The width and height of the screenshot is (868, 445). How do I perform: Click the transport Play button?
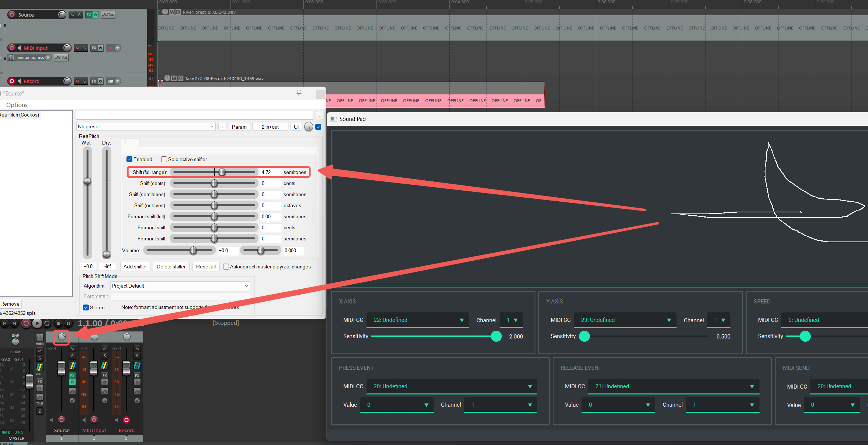point(37,323)
